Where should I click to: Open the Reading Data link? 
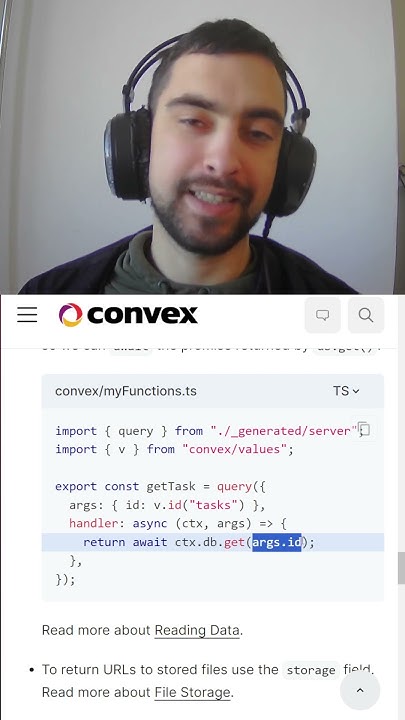pos(197,630)
